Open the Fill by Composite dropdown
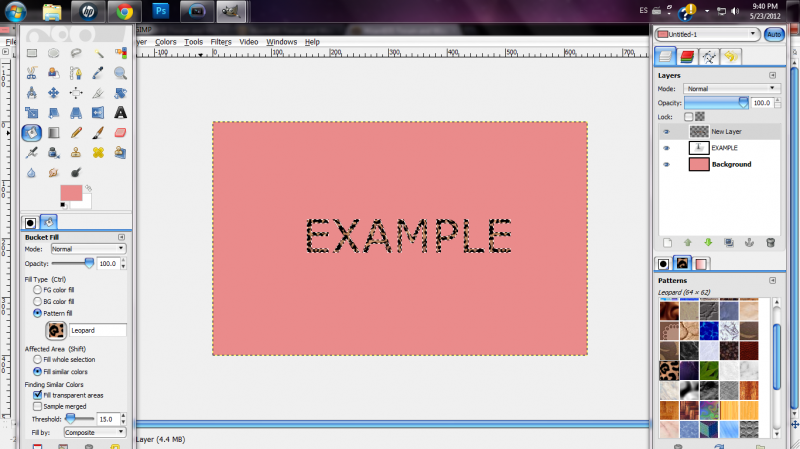This screenshot has height=449, width=800. click(95, 432)
